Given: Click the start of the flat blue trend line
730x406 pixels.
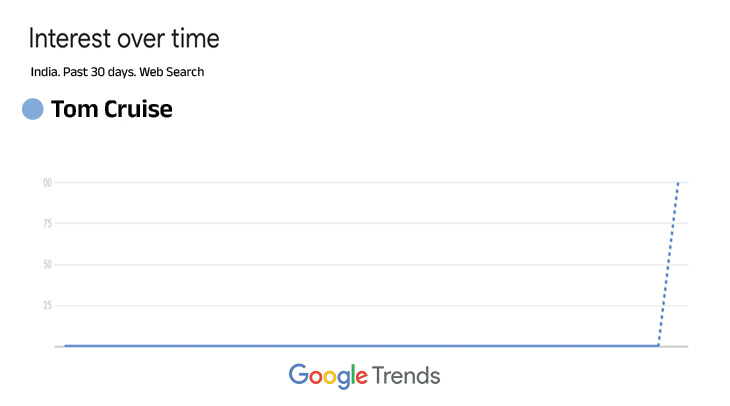Looking at the screenshot, I should 66,346.
